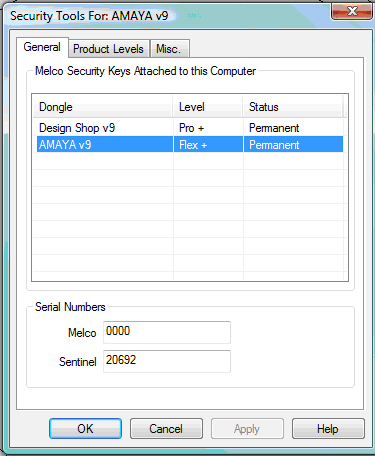Viewport: 375px width, 456px height.
Task: Click the disabled Apply button
Action: pos(247,429)
